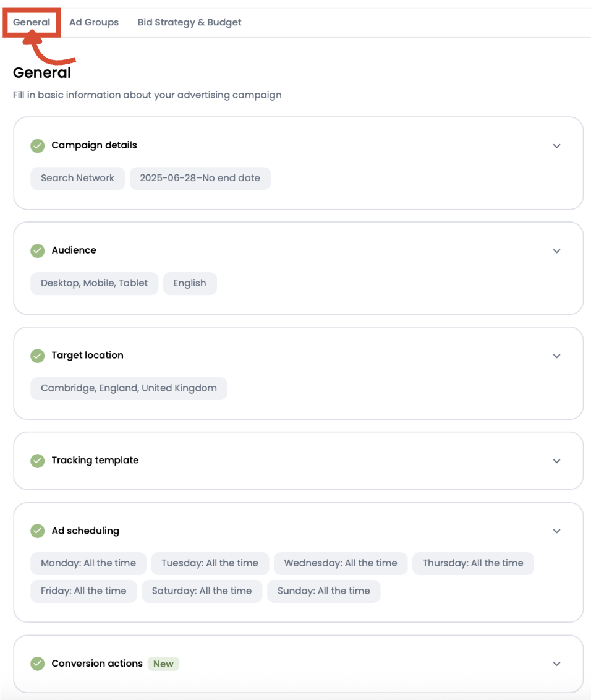Click the English language chip
Image resolution: width=591 pixels, height=700 pixels.
[x=190, y=283]
